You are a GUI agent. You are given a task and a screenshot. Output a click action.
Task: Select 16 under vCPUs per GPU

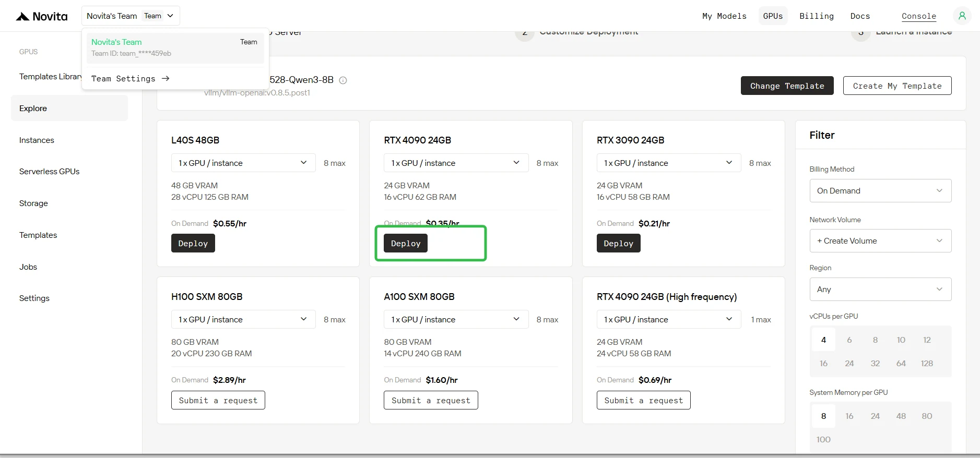[823, 364]
